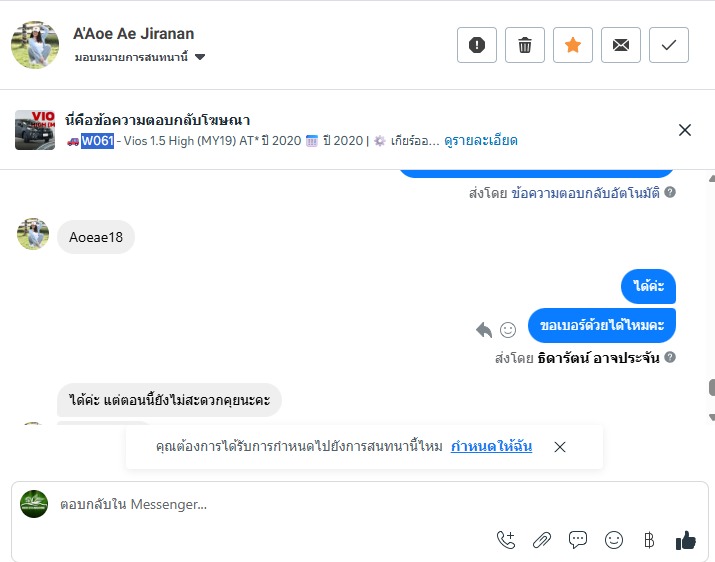
Task: Open emoji reaction smiley beside message
Action: click(x=508, y=329)
